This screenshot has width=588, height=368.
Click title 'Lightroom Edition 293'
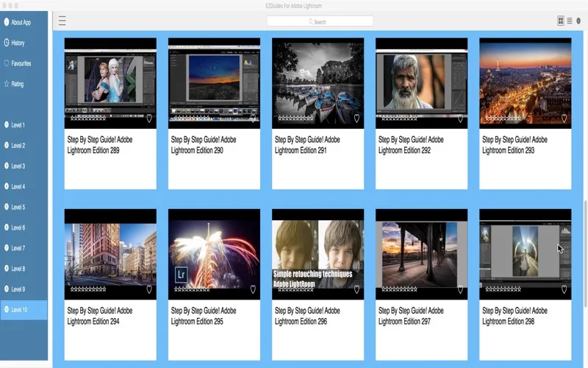coord(509,150)
